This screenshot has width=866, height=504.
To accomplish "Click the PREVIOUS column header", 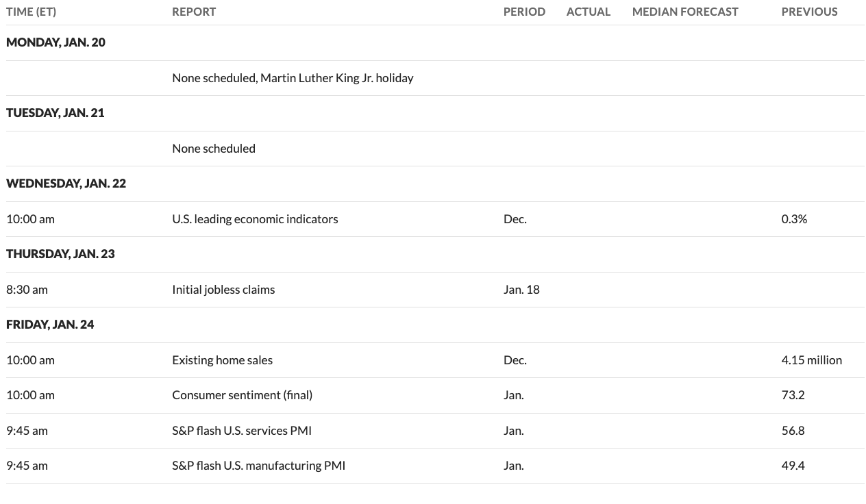I will point(809,12).
